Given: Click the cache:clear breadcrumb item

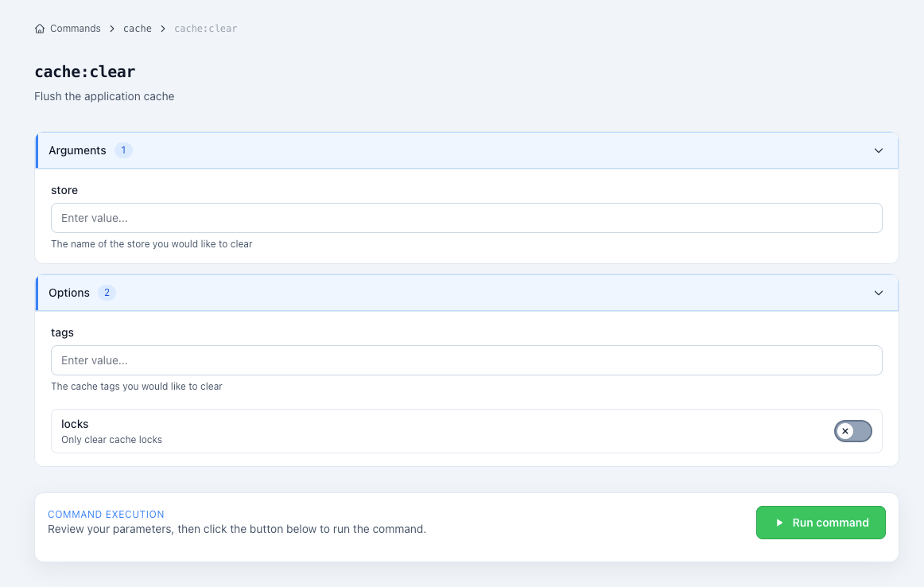Looking at the screenshot, I should click(205, 29).
